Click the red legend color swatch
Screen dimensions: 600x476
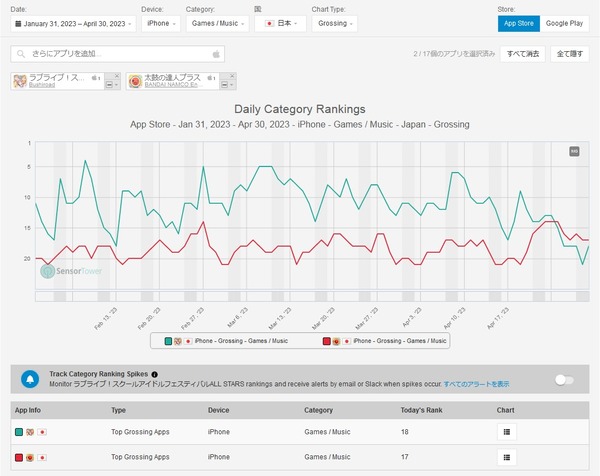326,341
